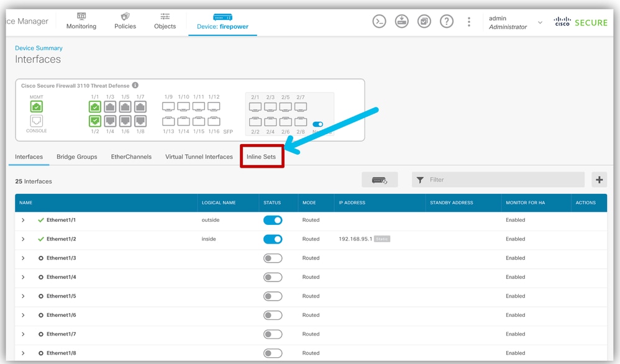Open the Device: firepower menu
Image resolution: width=620 pixels, height=364 pixels.
[222, 22]
